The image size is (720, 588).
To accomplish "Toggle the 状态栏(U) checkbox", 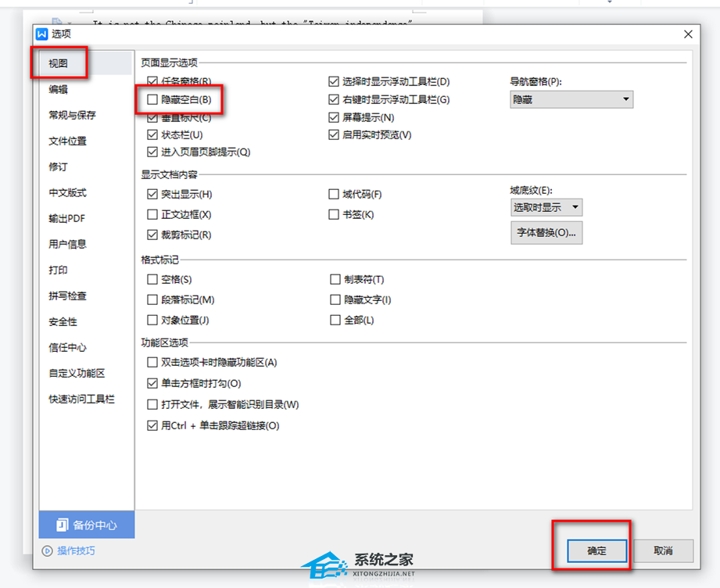I will tap(152, 134).
